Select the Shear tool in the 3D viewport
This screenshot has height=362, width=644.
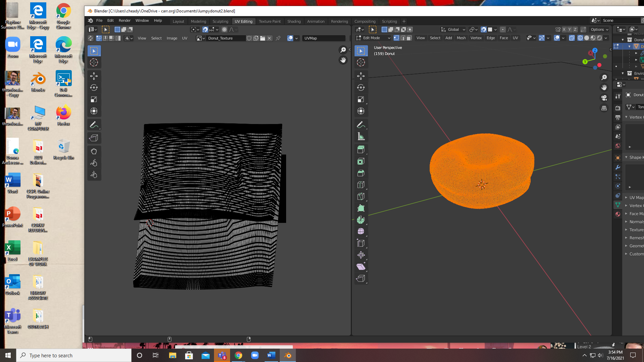pyautogui.click(x=361, y=267)
